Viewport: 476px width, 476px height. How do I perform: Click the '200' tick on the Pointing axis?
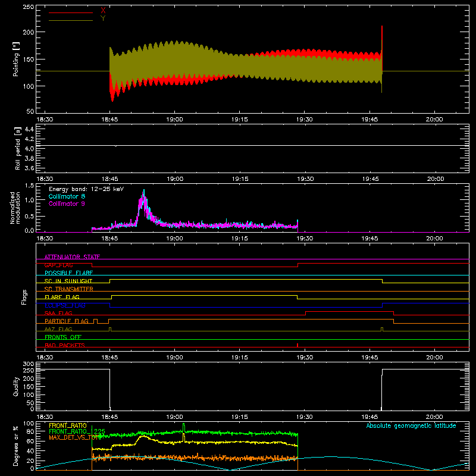(x=28, y=32)
